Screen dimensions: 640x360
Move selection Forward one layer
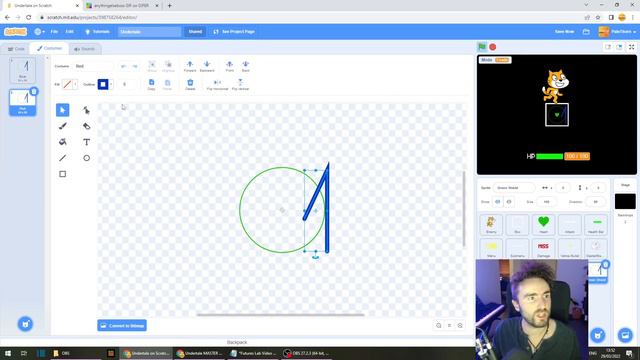[190, 66]
